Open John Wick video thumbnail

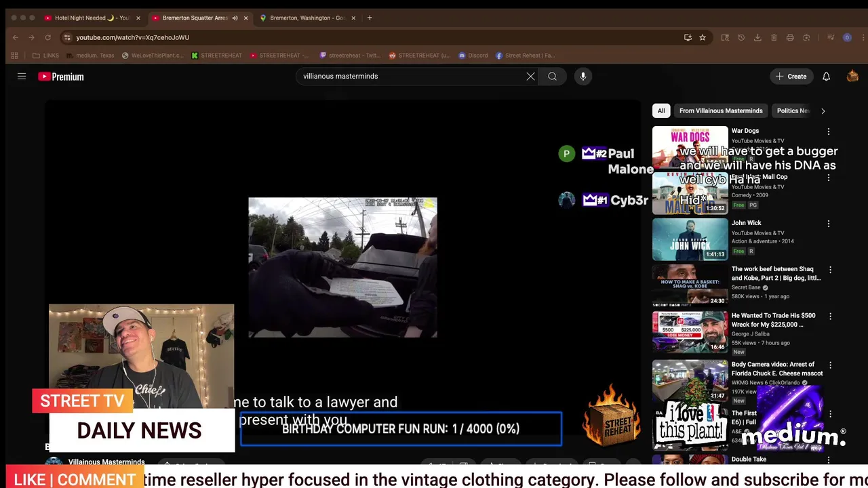[x=690, y=239]
